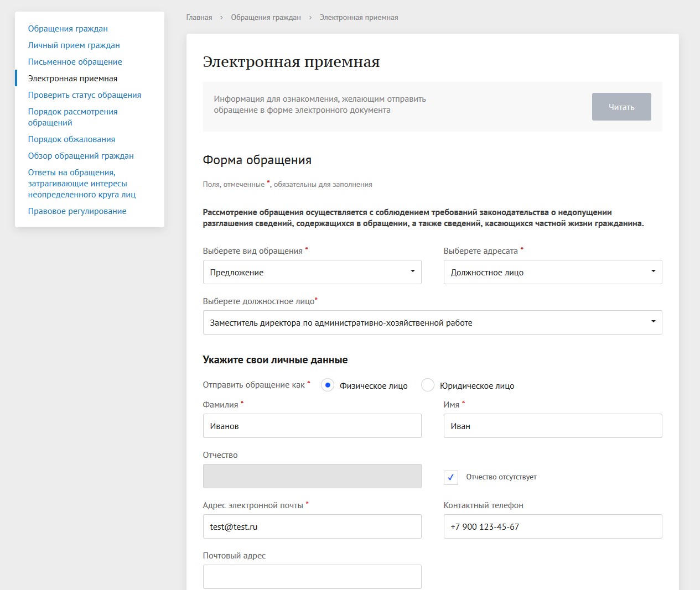Open the 'Выберете должностное лицо' dropdown
The width and height of the screenshot is (700, 590).
[x=432, y=322]
